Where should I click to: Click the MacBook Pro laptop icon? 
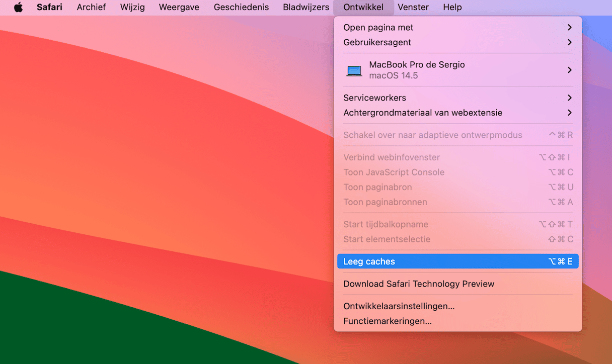point(354,70)
